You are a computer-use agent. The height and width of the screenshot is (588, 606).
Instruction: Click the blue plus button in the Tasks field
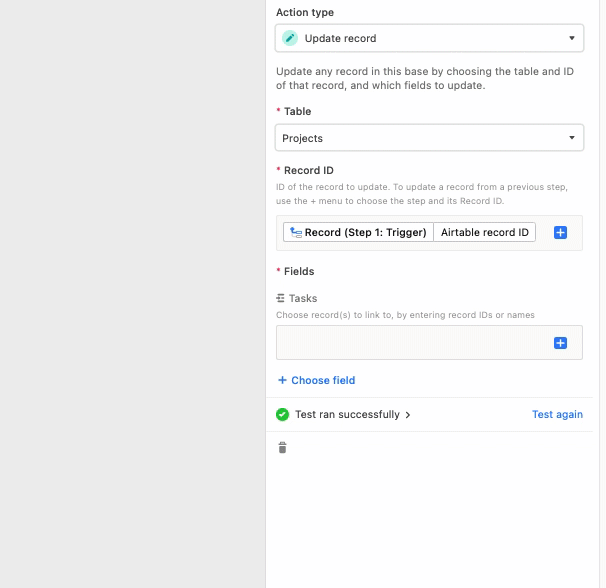tap(560, 343)
